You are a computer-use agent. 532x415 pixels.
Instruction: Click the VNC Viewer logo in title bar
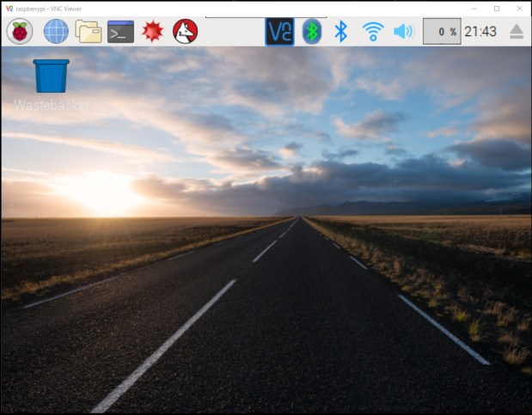click(9, 8)
